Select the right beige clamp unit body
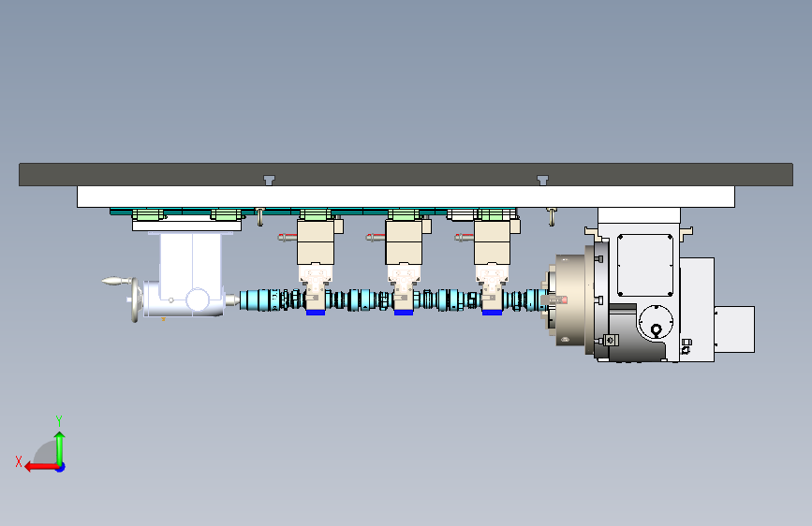The width and height of the screenshot is (812, 526). (x=493, y=242)
